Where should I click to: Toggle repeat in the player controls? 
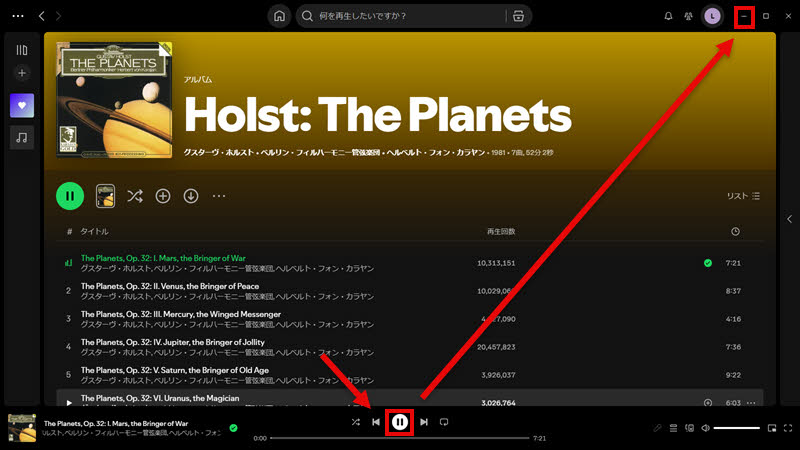(x=444, y=422)
